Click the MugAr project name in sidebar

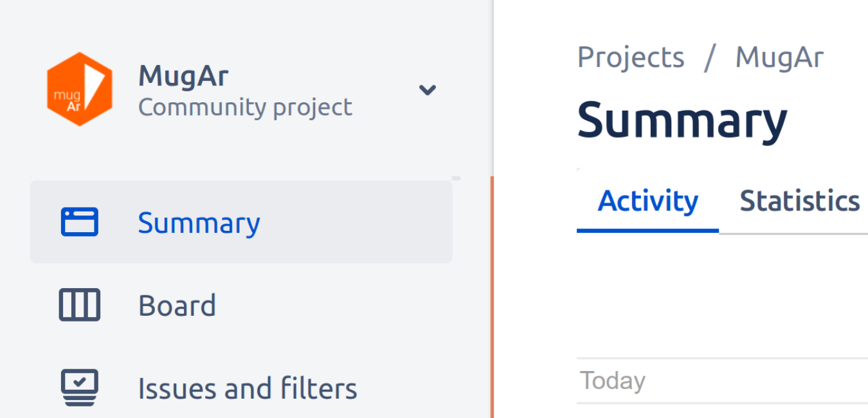[183, 77]
